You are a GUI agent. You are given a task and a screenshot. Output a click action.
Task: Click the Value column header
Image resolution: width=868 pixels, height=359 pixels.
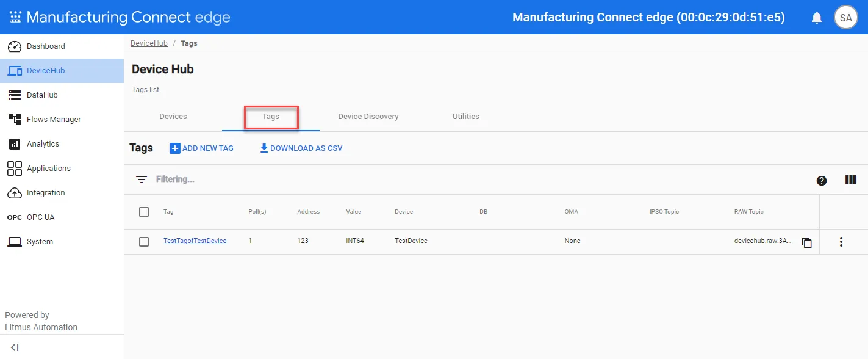pos(353,212)
